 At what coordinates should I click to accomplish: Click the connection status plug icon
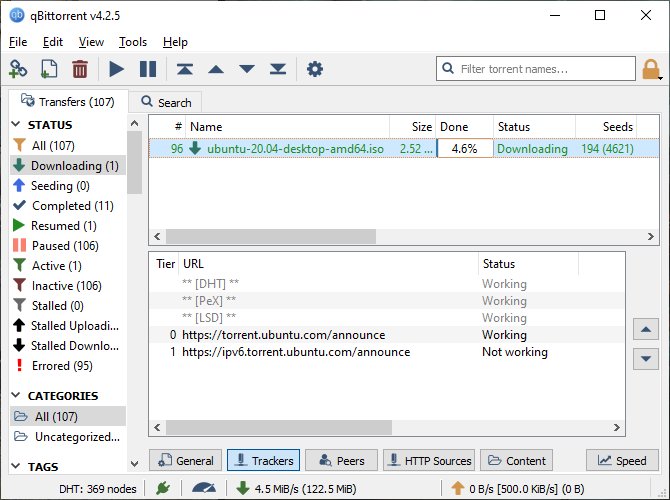(163, 488)
